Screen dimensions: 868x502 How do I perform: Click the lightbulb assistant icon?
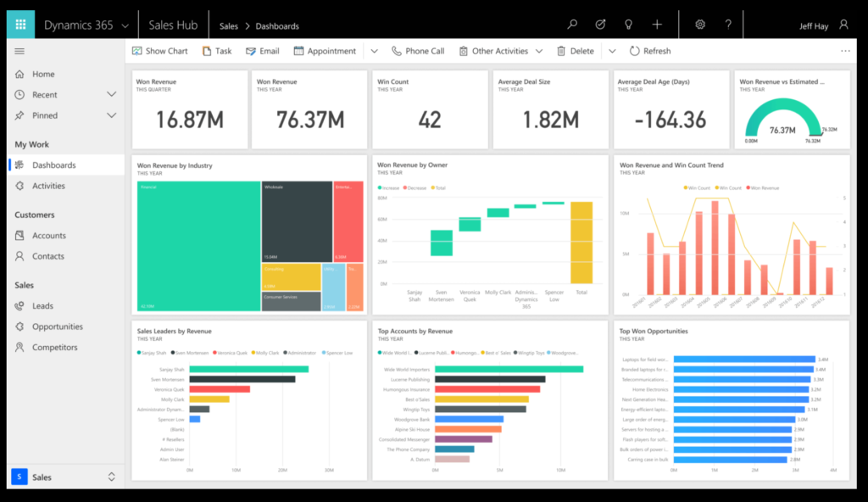click(x=628, y=25)
